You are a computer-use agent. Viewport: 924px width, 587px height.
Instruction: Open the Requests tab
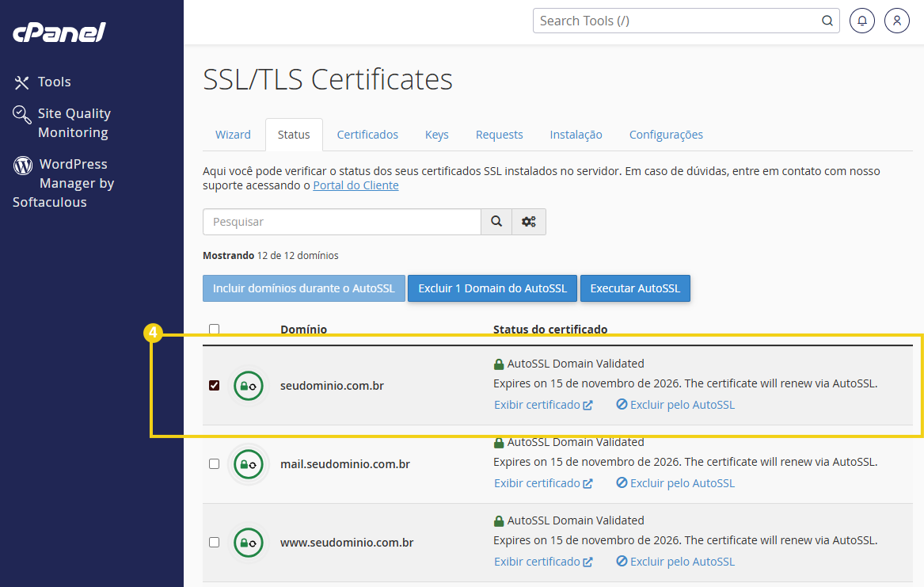click(499, 135)
